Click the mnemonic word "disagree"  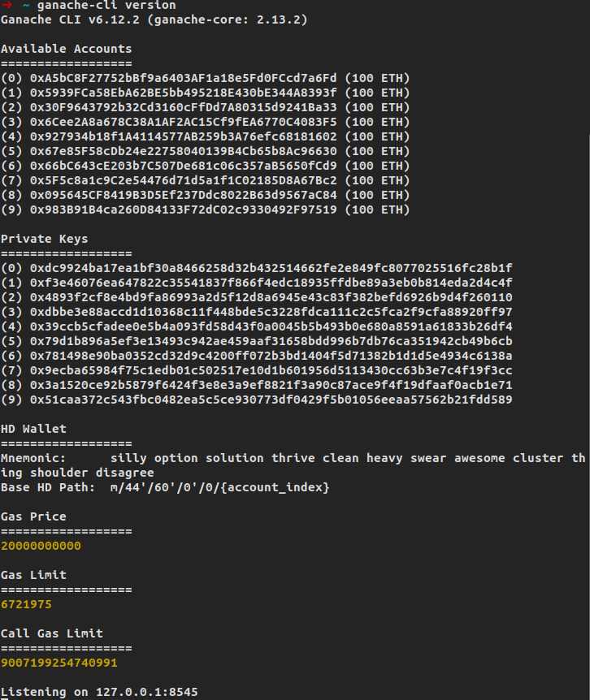[124, 473]
